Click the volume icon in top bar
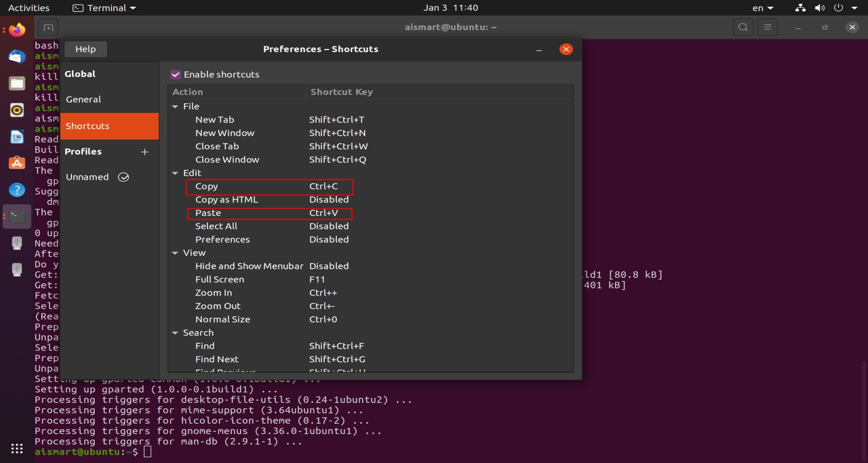This screenshot has height=463, width=868. (820, 8)
